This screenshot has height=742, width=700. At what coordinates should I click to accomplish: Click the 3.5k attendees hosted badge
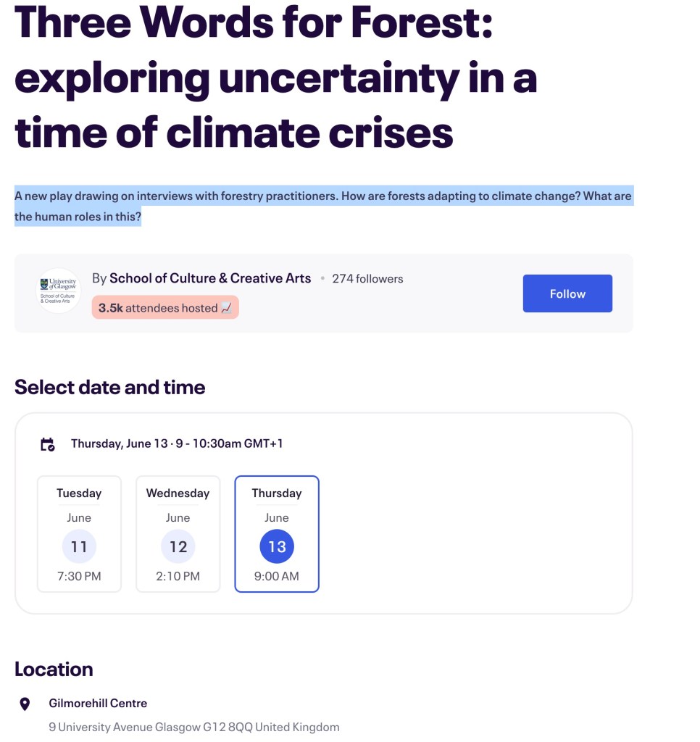[165, 308]
